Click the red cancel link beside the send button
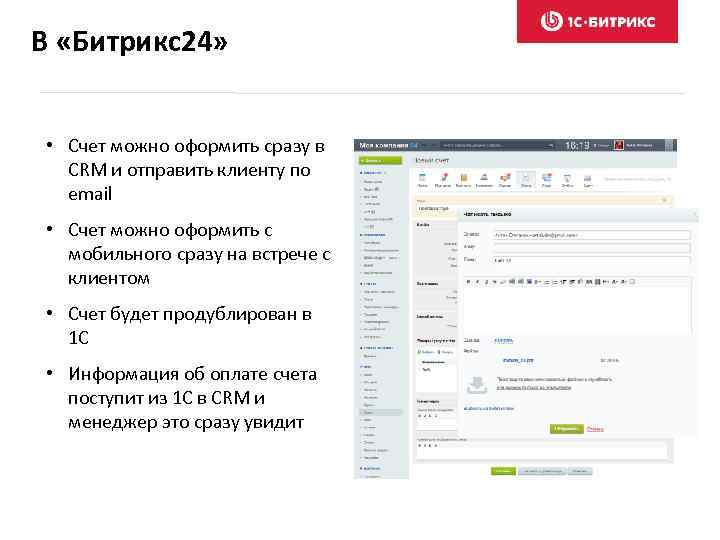The image size is (720, 540). tap(595, 429)
